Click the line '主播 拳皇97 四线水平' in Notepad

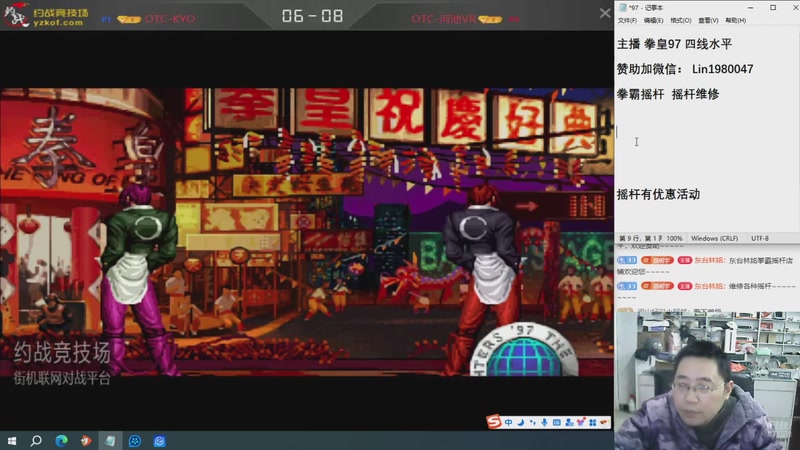[x=674, y=44]
